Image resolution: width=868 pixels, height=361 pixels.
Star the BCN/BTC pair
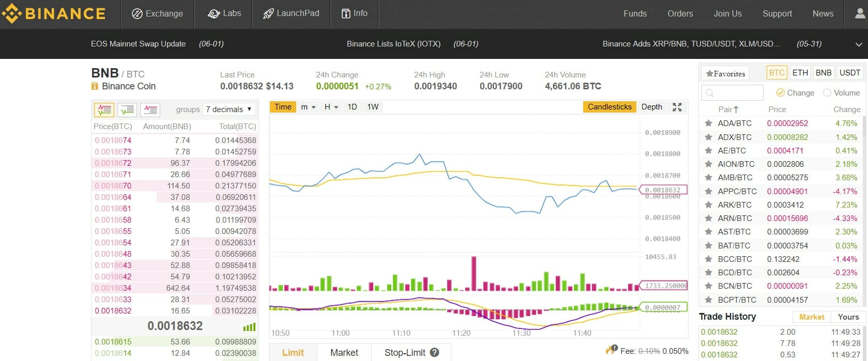tap(708, 286)
